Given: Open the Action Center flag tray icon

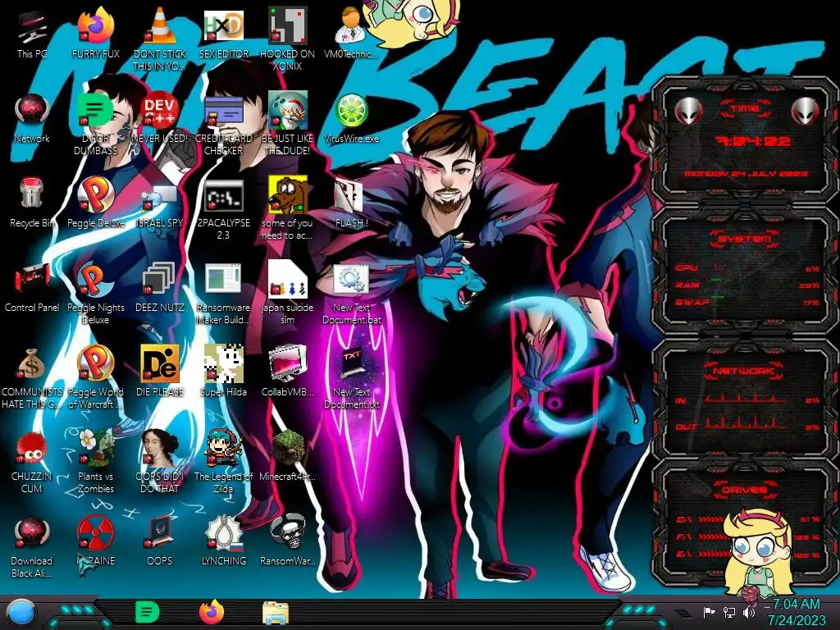Looking at the screenshot, I should 709,612.
